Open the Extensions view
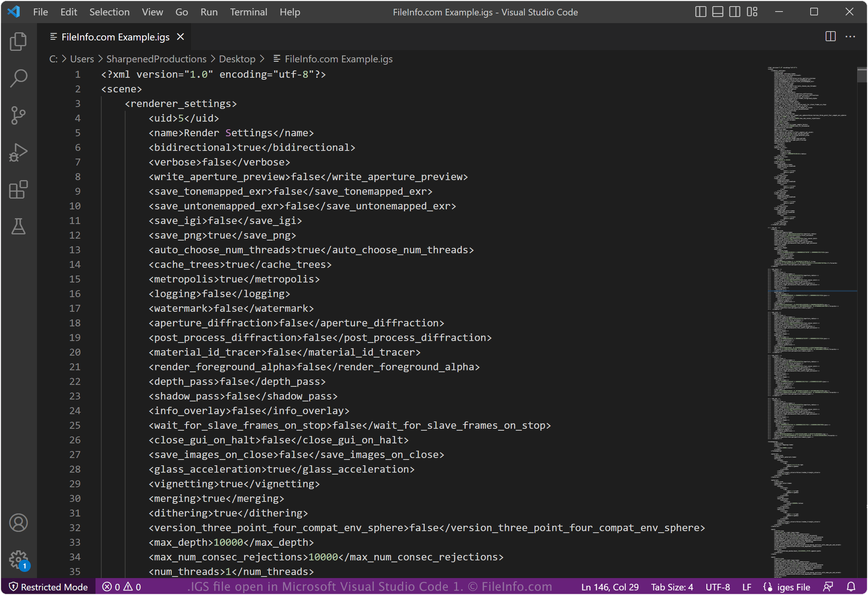 click(18, 189)
